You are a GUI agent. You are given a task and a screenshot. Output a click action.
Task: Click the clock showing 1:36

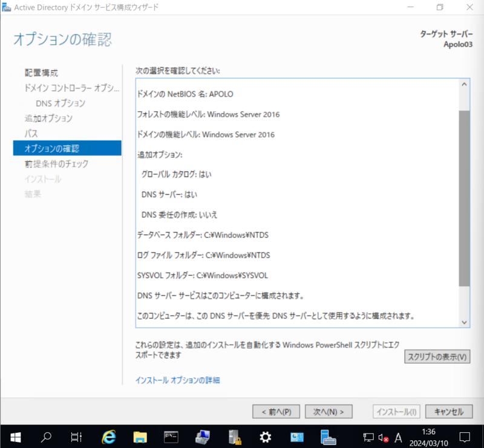(428, 432)
